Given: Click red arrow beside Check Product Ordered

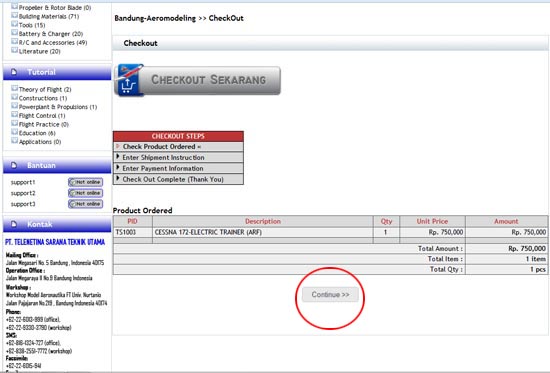Looking at the screenshot, I should click(118, 146).
